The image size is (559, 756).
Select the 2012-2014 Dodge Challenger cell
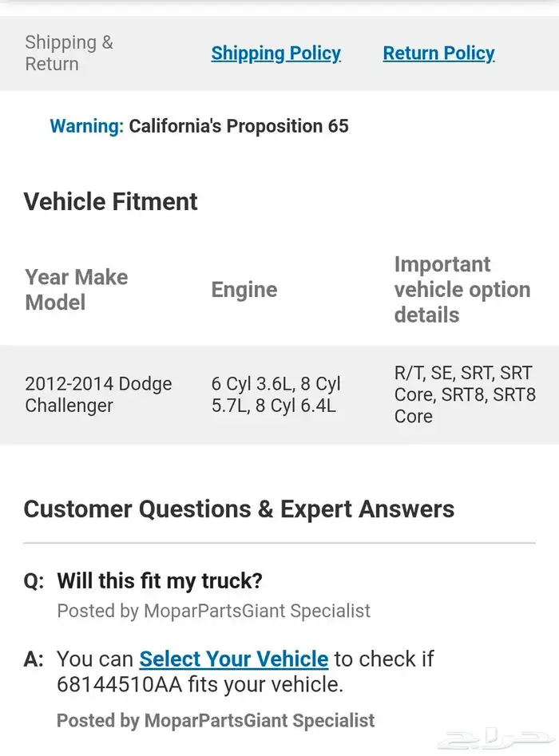(x=98, y=394)
